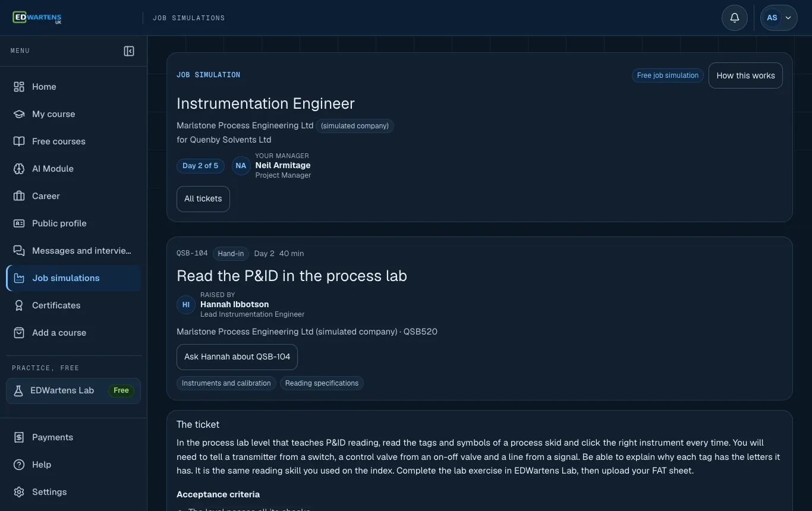812x511 pixels.
Task: Click the QSB-104 ticket number
Action: pyautogui.click(x=192, y=254)
